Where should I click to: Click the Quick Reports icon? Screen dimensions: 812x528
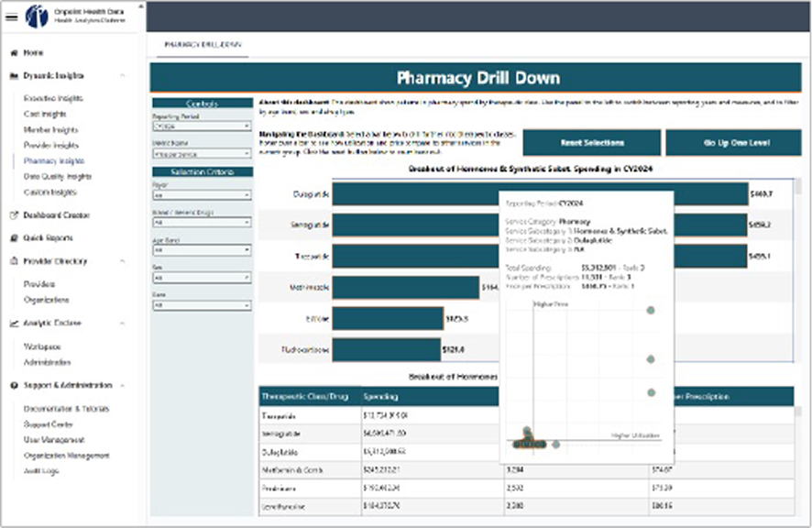click(14, 238)
